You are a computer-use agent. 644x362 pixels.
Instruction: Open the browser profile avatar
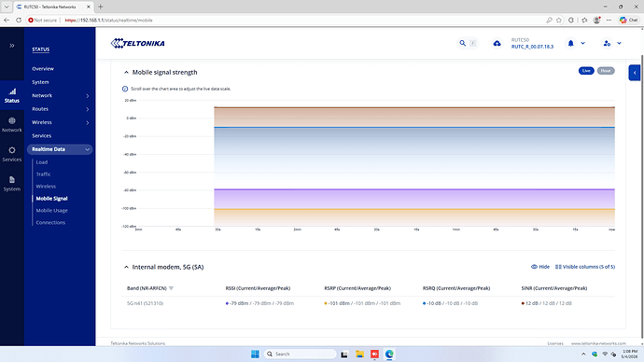tap(596, 20)
